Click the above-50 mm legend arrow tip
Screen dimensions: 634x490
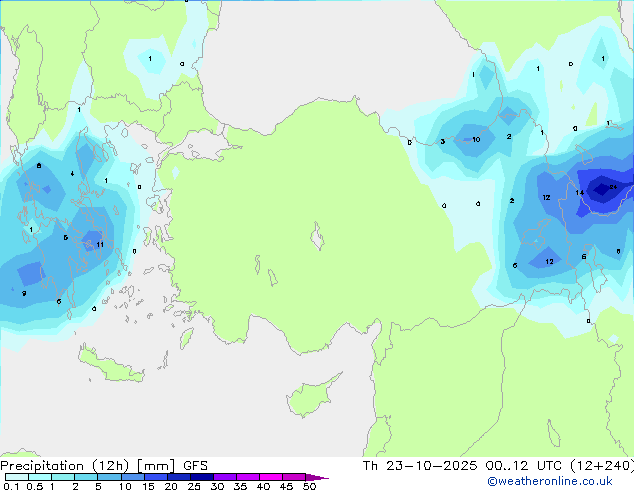pyautogui.click(x=317, y=477)
